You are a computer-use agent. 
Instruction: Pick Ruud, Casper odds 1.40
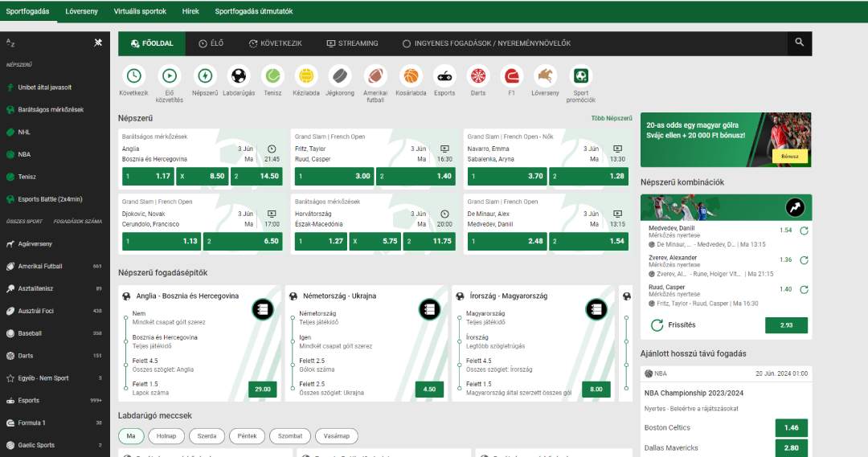416,176
